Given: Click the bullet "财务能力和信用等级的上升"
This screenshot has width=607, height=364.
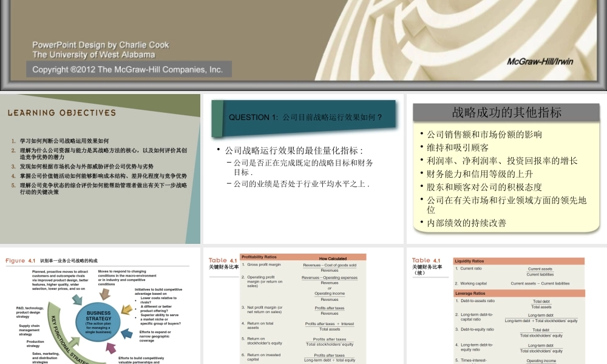Looking at the screenshot, I should tap(480, 174).
